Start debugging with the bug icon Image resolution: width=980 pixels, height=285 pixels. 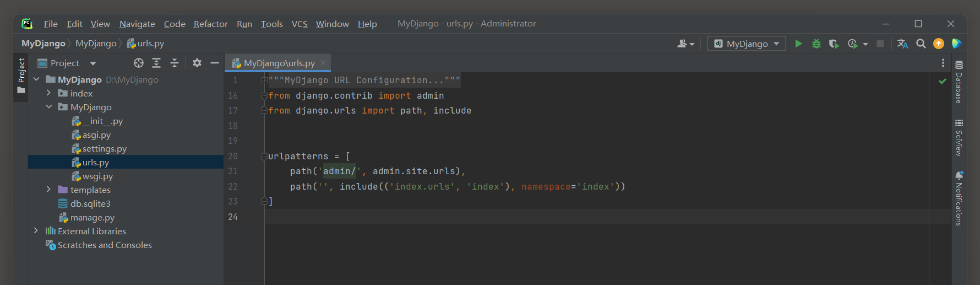(816, 44)
